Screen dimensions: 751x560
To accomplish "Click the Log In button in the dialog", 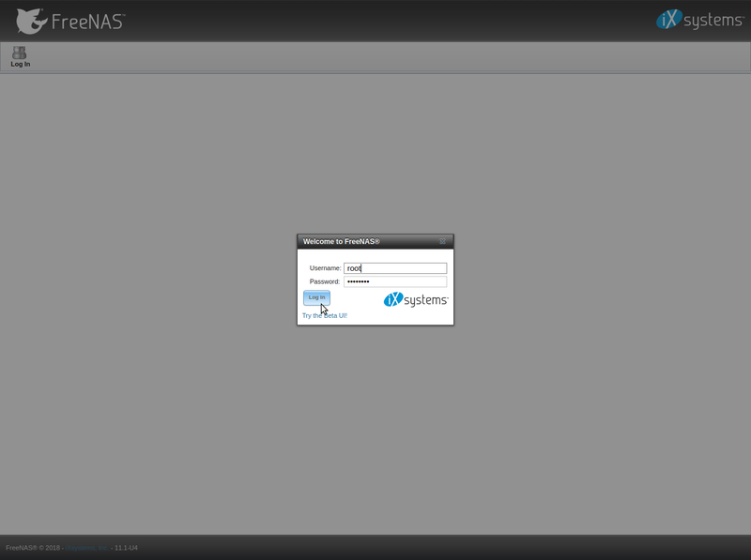I will pos(316,297).
